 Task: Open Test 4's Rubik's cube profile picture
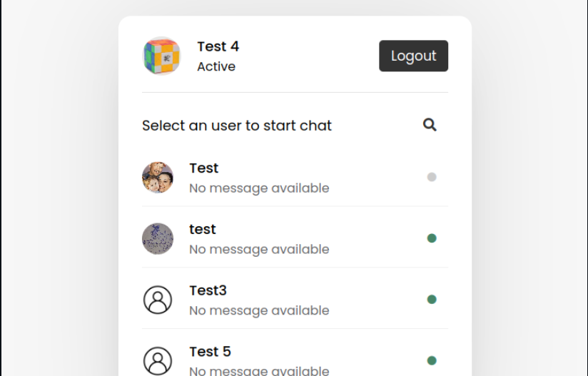pos(161,56)
